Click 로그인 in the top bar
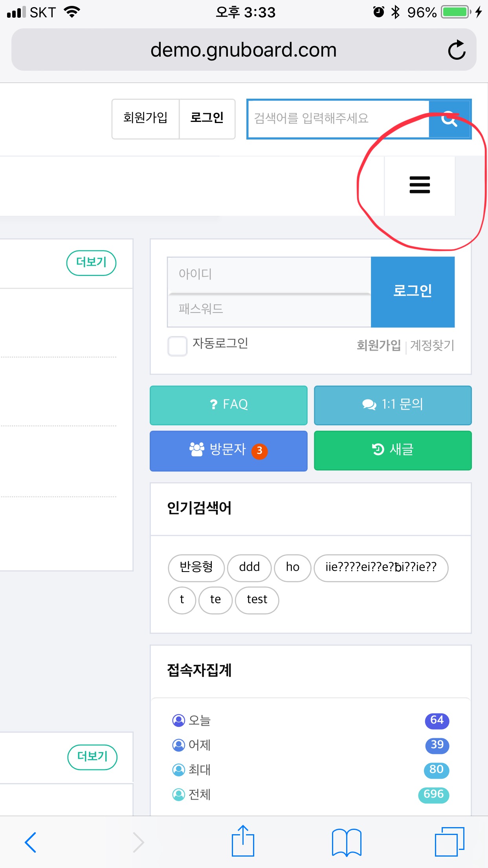Image resolution: width=488 pixels, height=868 pixels. click(207, 118)
